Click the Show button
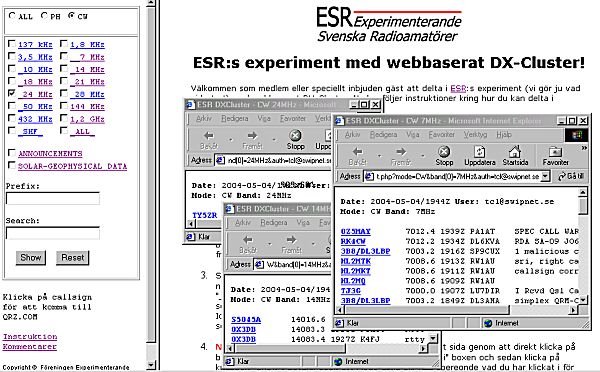The height and width of the screenshot is (372, 600). pos(31,258)
